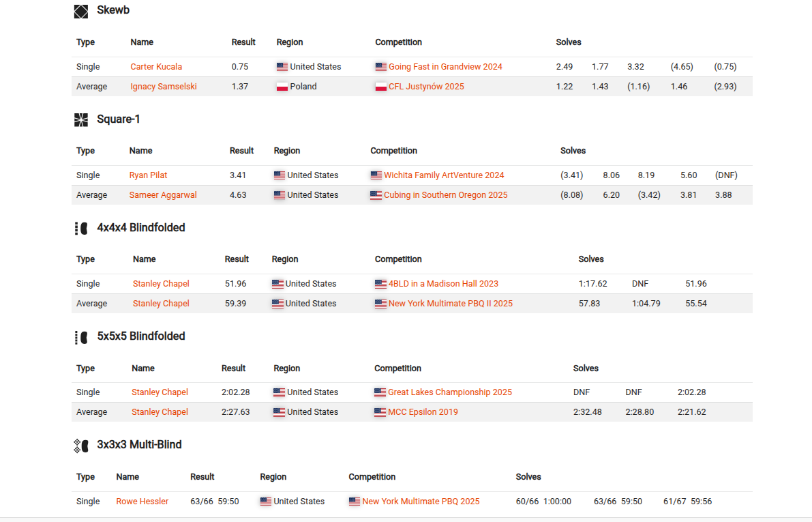Open Rowe Hessler's profile
The height and width of the screenshot is (522, 812).
(142, 502)
